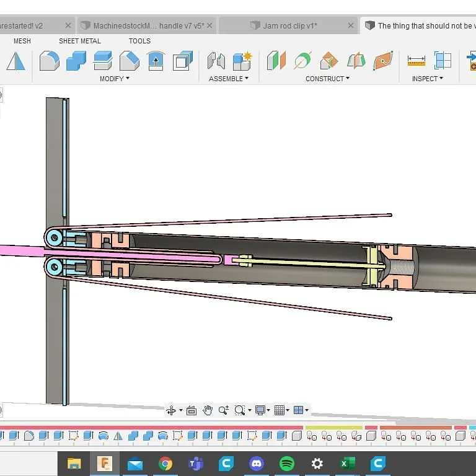Expand the INSPECT dropdown menu
Image resolution: width=476 pixels, height=476 pixels.
(x=428, y=79)
